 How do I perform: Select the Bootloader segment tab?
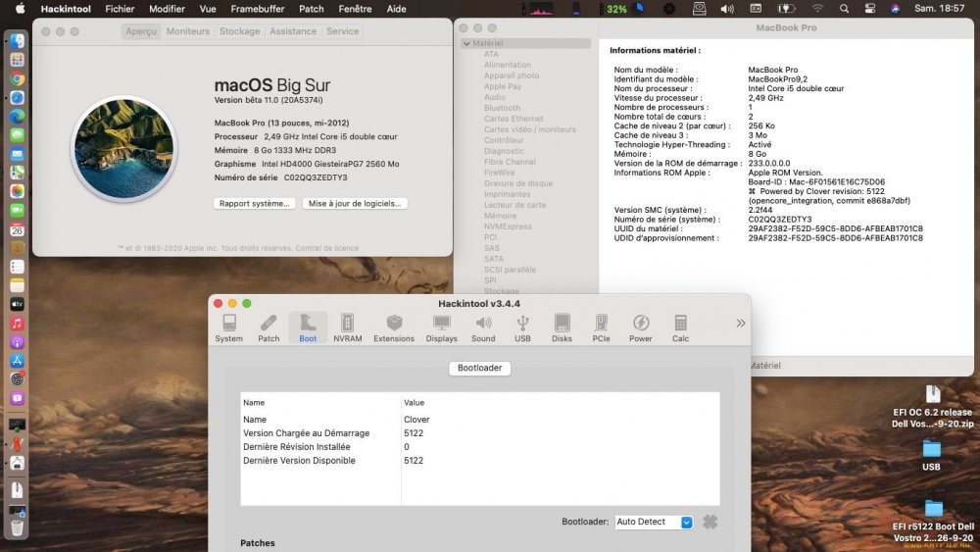(479, 368)
